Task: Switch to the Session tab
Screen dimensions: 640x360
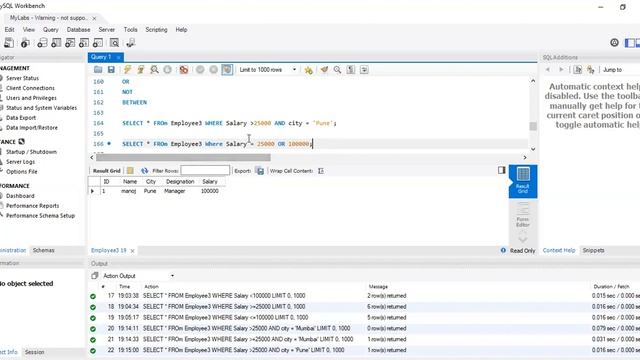Action: pyautogui.click(x=34, y=352)
